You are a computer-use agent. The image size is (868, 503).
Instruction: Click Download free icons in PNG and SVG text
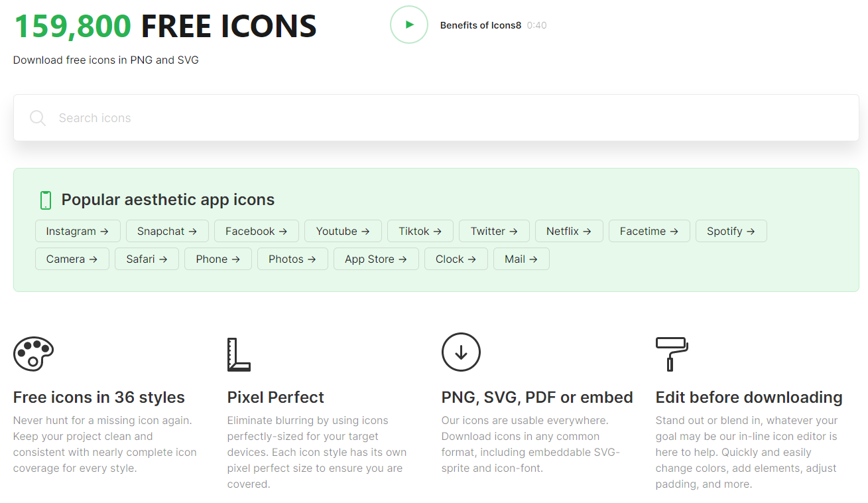pyautogui.click(x=106, y=60)
